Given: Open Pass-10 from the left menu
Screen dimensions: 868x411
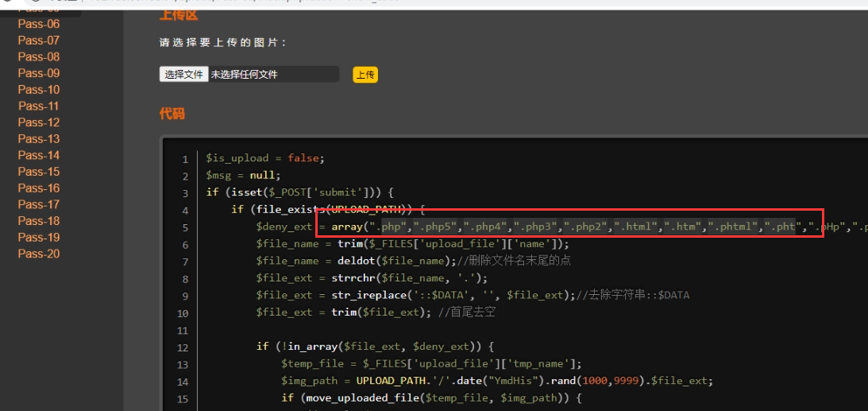Looking at the screenshot, I should (x=39, y=90).
